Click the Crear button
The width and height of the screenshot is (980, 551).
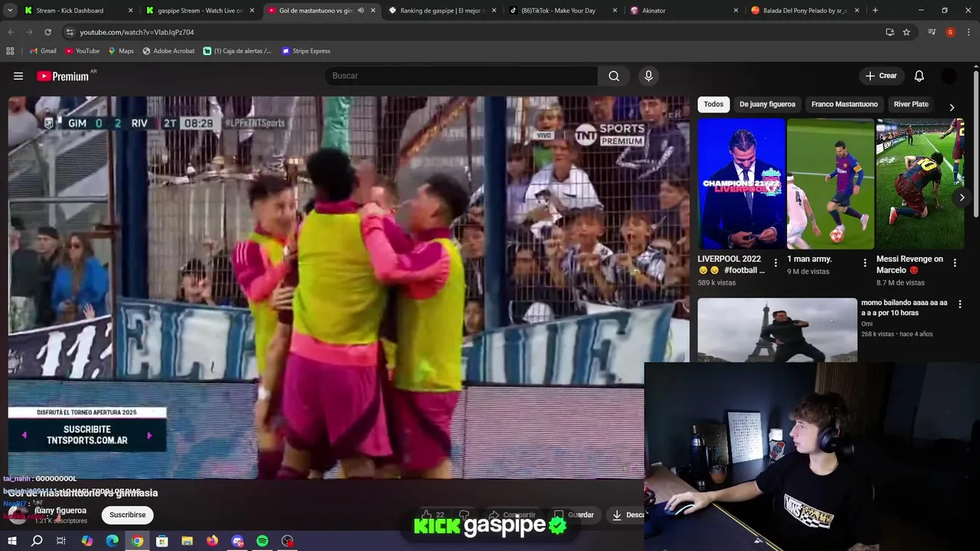[880, 76]
